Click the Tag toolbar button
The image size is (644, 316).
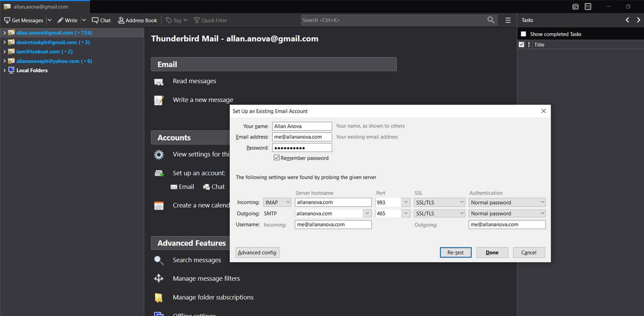tap(176, 20)
